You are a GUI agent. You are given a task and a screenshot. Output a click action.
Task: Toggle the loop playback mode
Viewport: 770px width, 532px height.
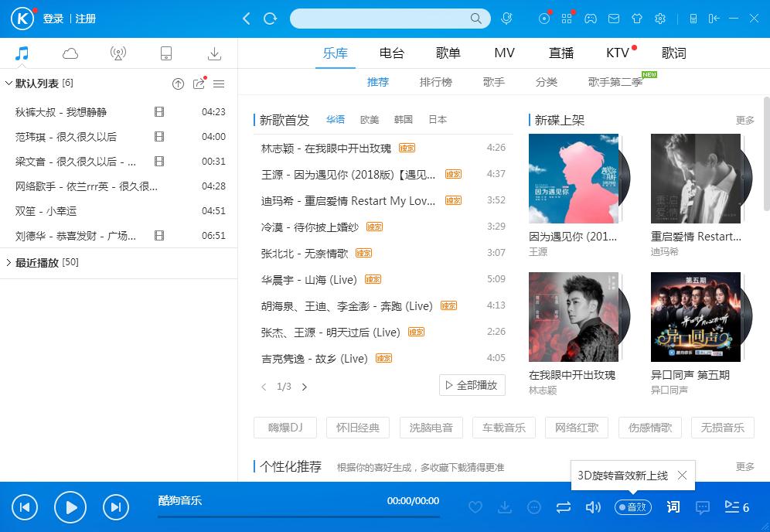(x=564, y=507)
